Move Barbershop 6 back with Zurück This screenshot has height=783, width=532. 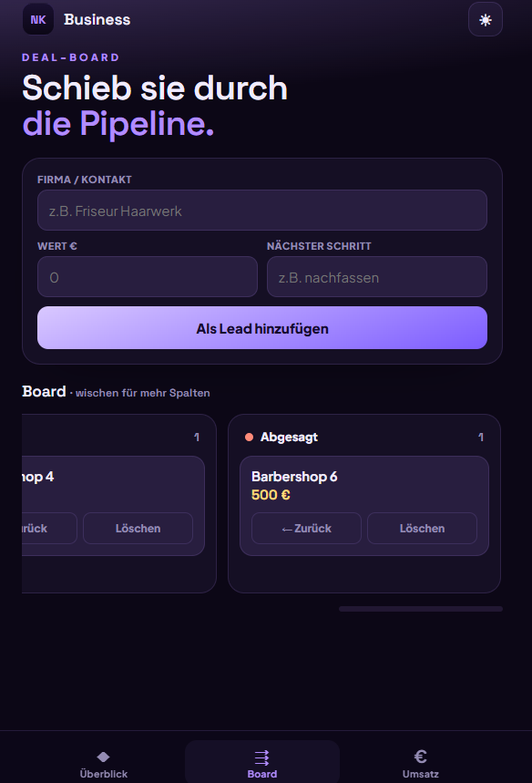click(306, 529)
